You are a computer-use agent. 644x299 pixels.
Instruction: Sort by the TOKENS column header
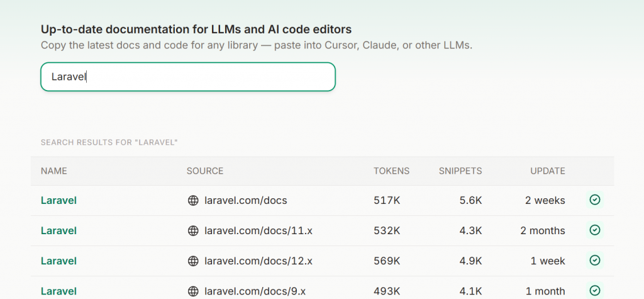point(391,171)
